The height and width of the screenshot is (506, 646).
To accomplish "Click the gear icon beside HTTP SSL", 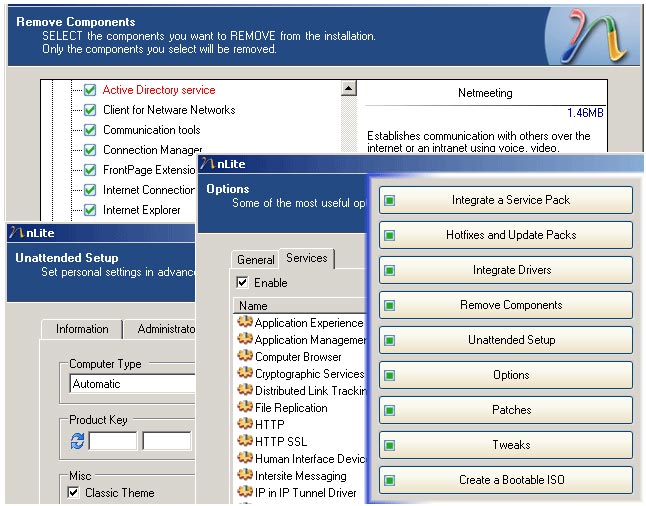I will click(x=245, y=440).
